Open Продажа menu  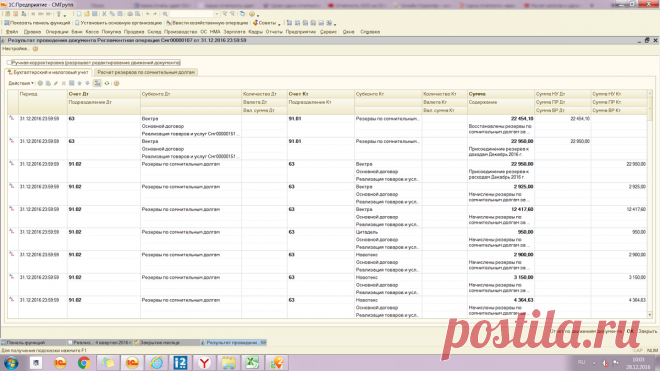134,32
